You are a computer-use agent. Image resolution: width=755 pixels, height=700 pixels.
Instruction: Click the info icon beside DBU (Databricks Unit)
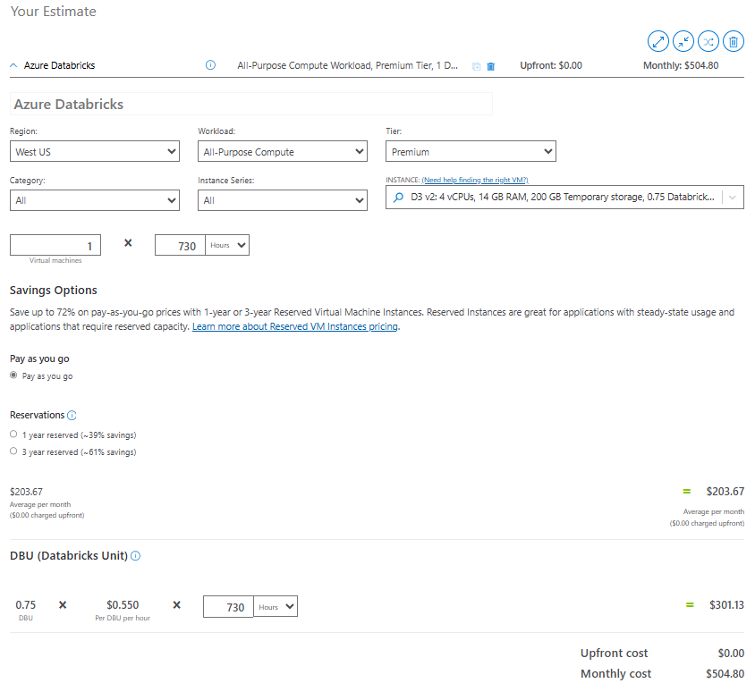(x=134, y=555)
